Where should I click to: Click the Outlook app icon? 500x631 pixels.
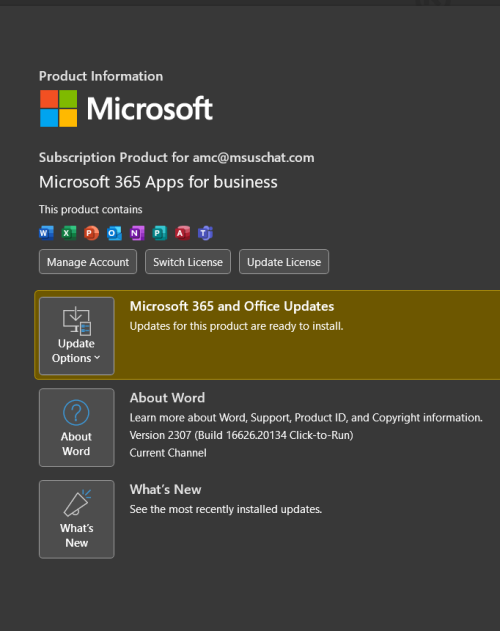pos(114,233)
